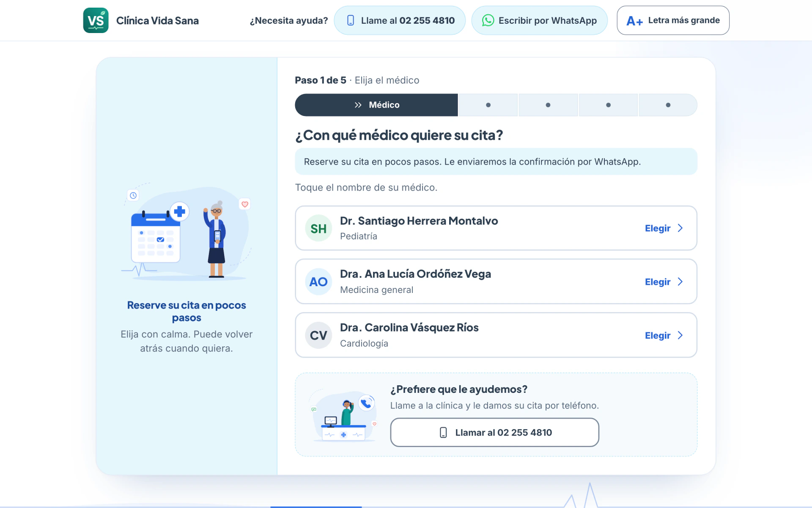Click the fifth step dot in the progress bar
Viewport: 812px width, 508px height.
(668, 105)
